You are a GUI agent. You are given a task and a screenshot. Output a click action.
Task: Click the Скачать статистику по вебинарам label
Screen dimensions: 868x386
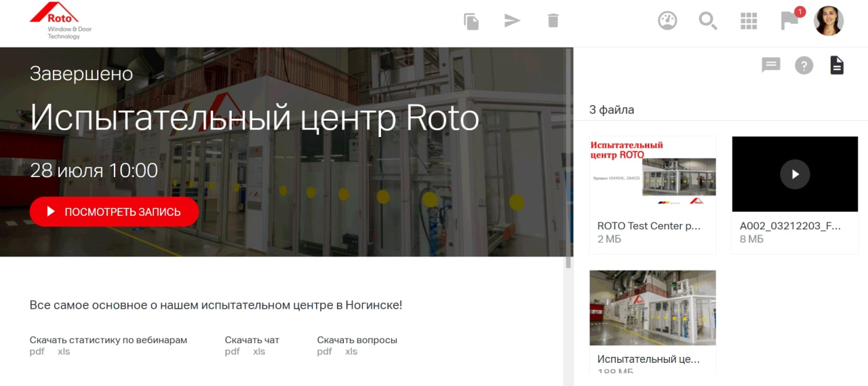(x=108, y=340)
